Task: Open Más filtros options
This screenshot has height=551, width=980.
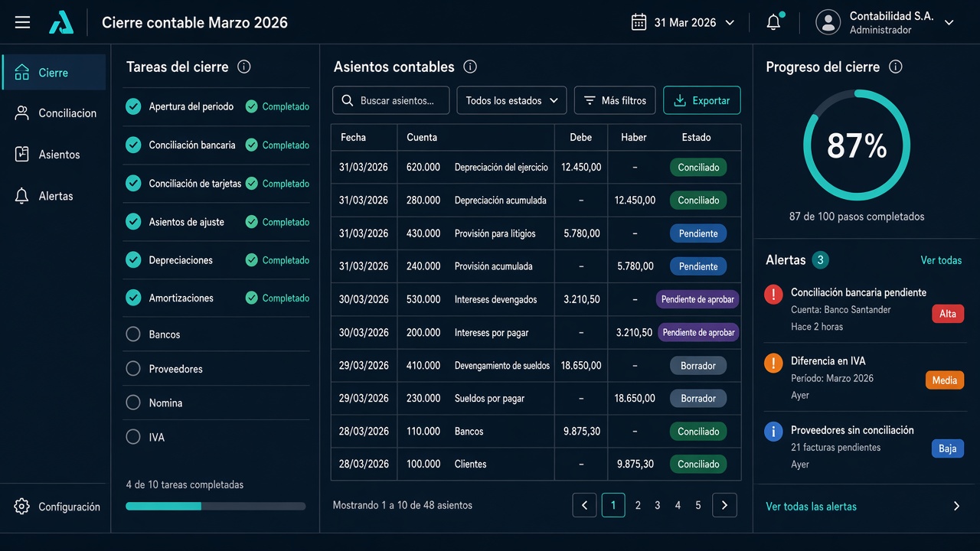Action: [615, 100]
